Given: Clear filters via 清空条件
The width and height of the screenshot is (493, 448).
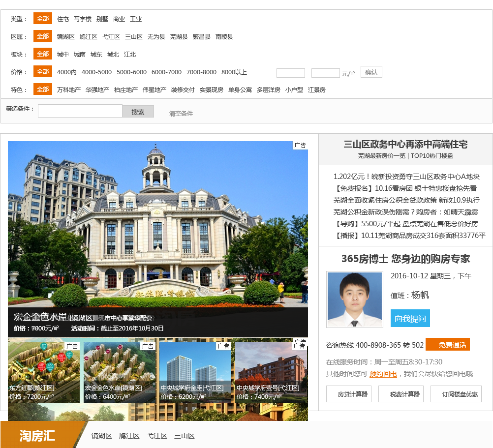Looking at the screenshot, I should point(181,114).
